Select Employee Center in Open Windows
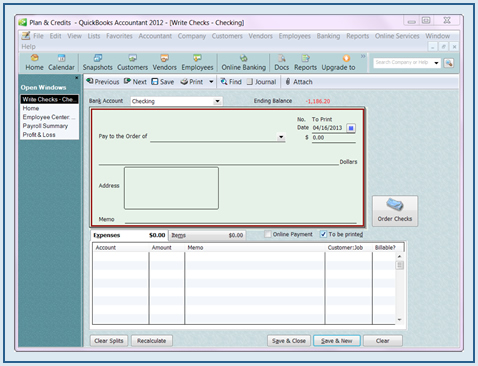Image resolution: width=478 pixels, height=366 pixels. point(49,117)
